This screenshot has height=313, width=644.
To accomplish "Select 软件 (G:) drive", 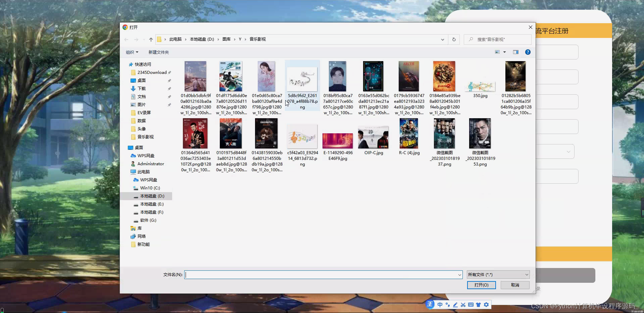I will (148, 220).
